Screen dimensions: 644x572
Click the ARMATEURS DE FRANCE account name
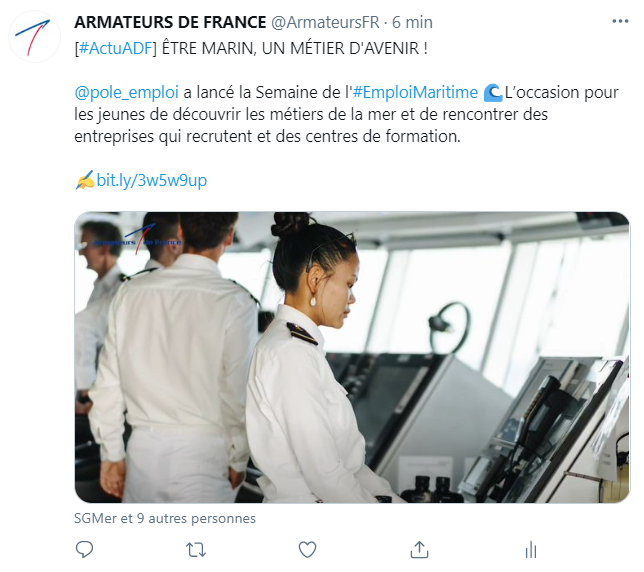[170, 22]
